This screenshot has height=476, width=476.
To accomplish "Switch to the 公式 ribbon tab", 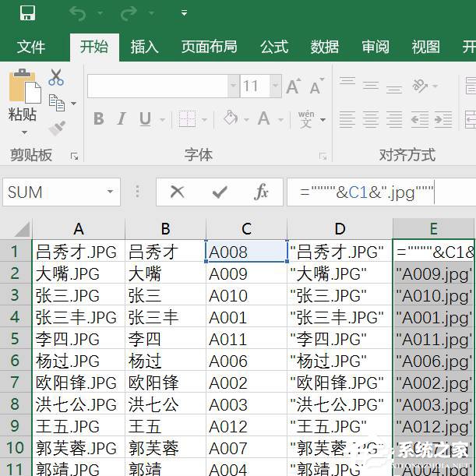I will (x=274, y=47).
